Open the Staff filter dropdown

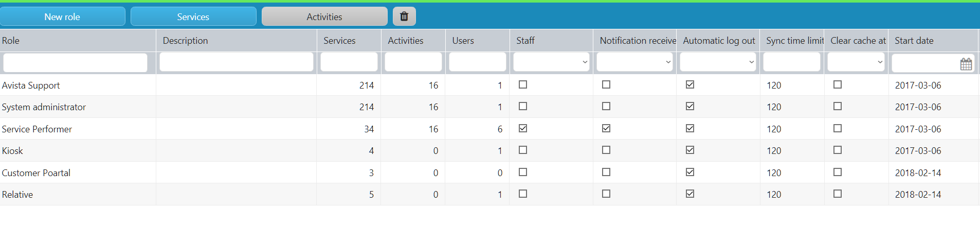click(551, 62)
